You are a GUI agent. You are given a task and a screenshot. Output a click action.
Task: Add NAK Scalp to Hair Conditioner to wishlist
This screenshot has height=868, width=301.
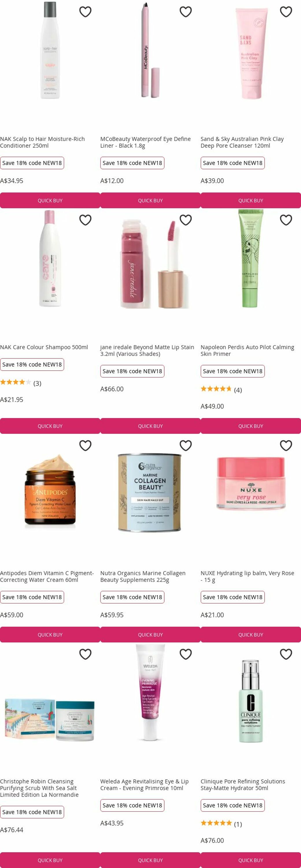point(85,12)
